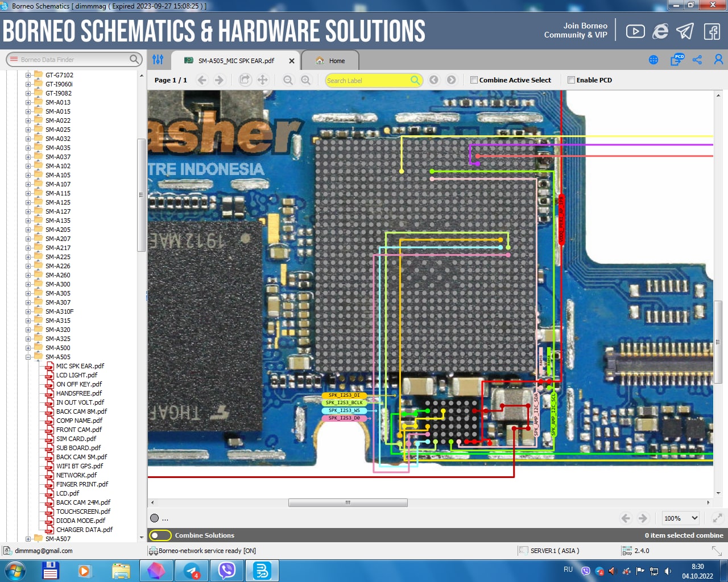Select the SPK_I2S3_BCLK green label
This screenshot has height=582, width=728.
click(344, 402)
